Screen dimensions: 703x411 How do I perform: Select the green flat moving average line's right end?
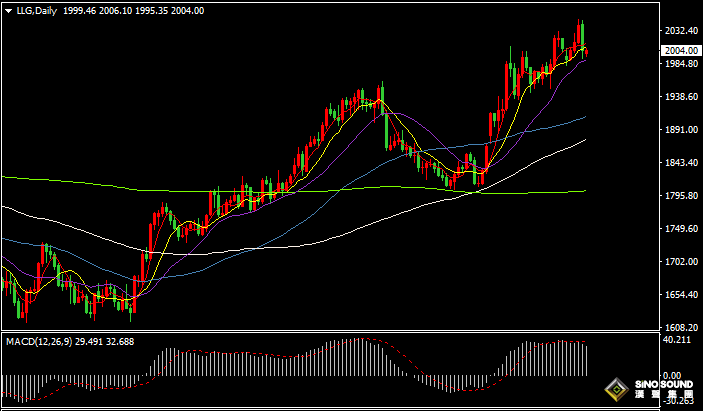(584, 191)
